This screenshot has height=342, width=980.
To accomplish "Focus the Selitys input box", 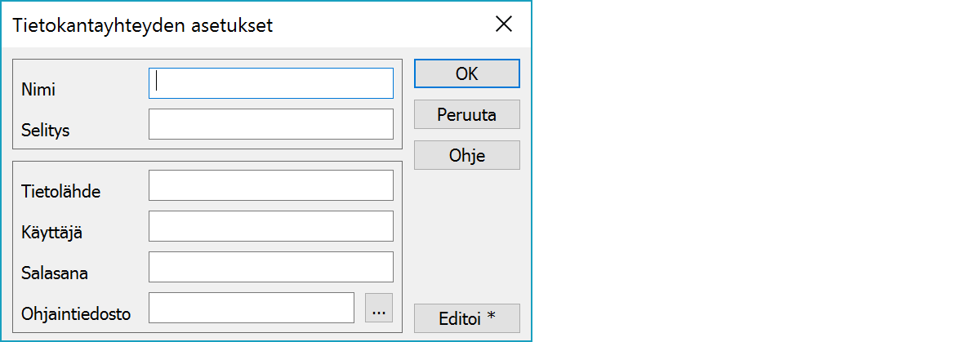I will pos(271,124).
